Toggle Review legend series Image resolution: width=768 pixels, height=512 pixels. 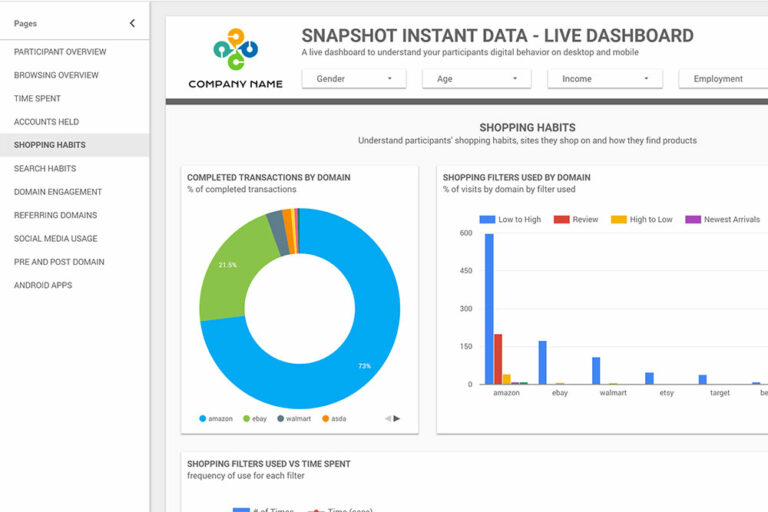coord(576,219)
